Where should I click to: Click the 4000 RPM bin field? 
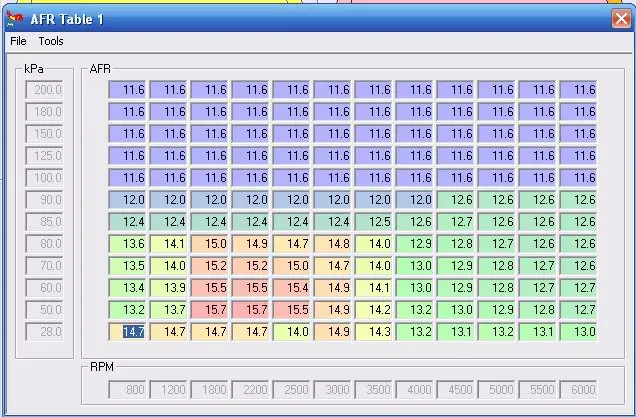(x=415, y=389)
